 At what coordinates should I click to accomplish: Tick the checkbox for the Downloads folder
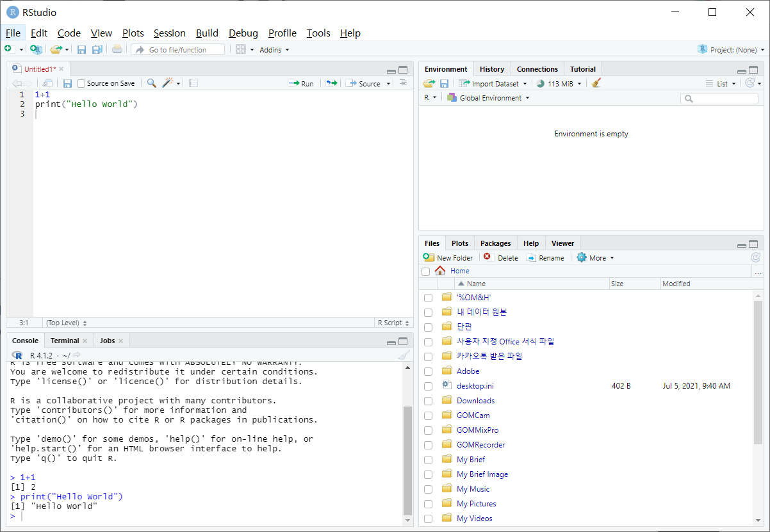428,401
